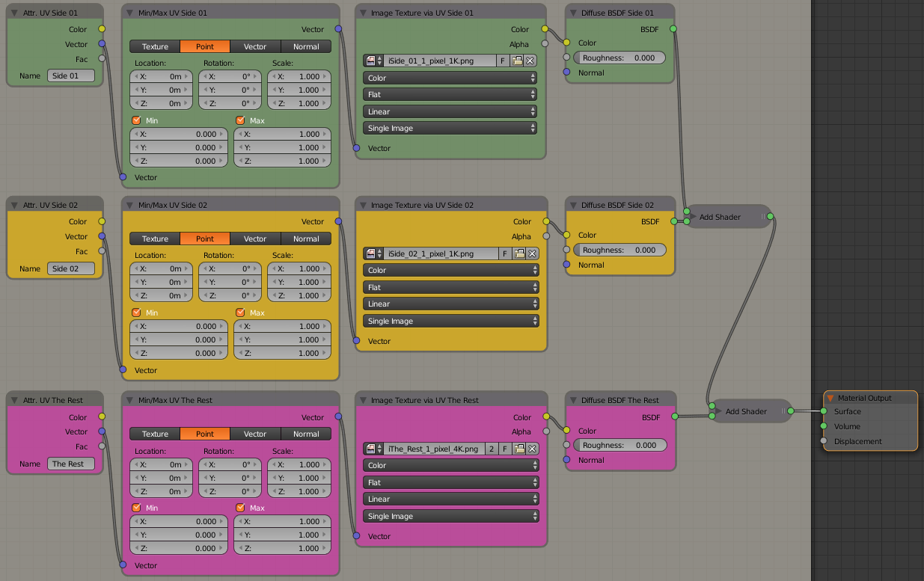Viewport: 924px width, 581px height.
Task: Click Rotation Y field in Min/Max UV The Rest
Action: [230, 478]
